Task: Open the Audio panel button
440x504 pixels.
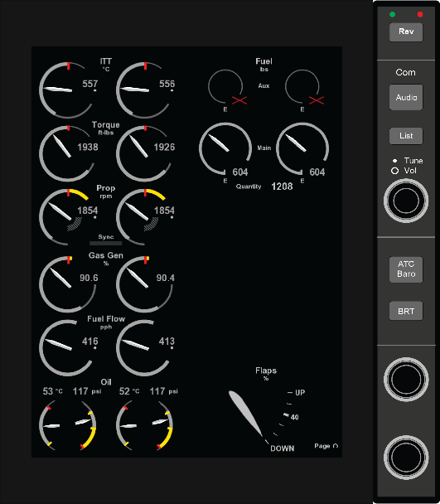Action: click(x=406, y=97)
